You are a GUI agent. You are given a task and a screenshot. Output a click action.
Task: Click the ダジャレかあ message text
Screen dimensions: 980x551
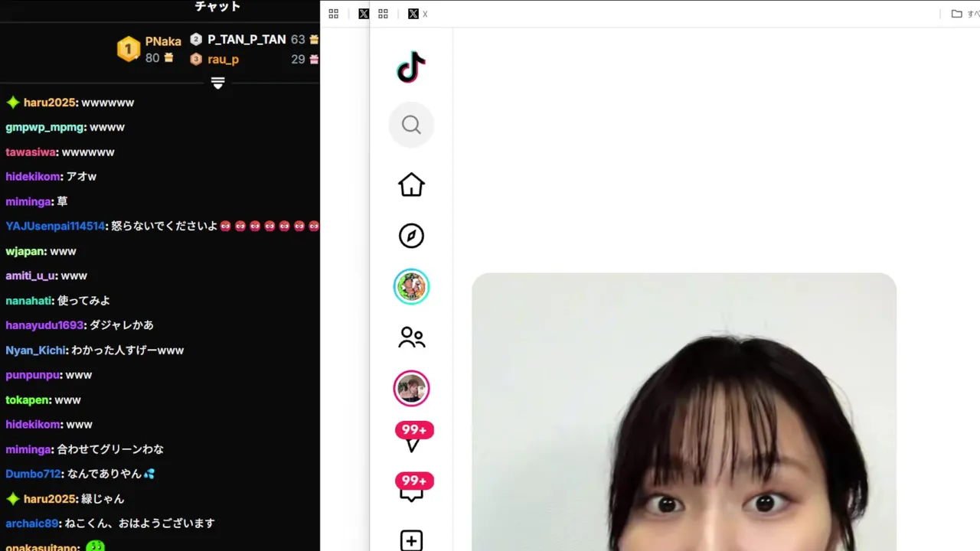(x=122, y=325)
